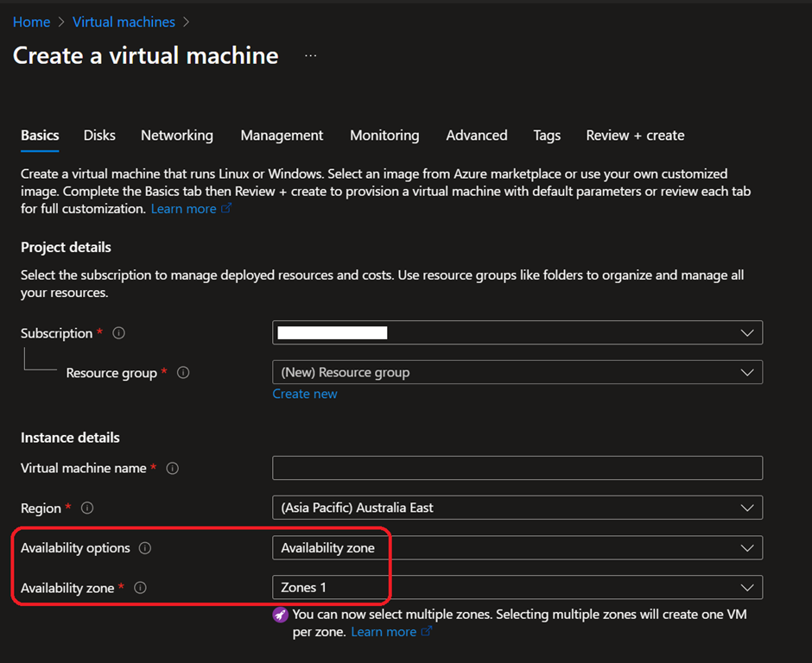Expand the Availability zone dropdown
Viewport: 812px width, 663px height.
click(x=517, y=587)
